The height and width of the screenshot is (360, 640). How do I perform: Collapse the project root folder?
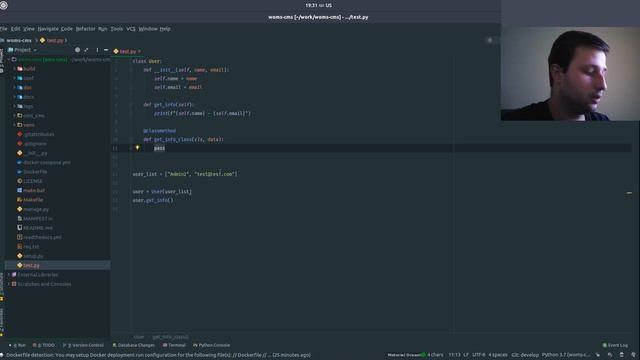tap(9, 60)
